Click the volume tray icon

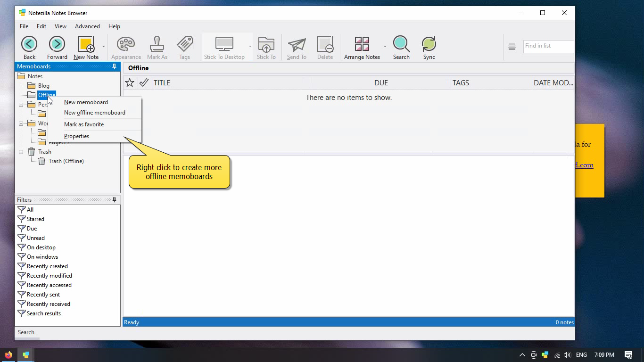coord(567,355)
